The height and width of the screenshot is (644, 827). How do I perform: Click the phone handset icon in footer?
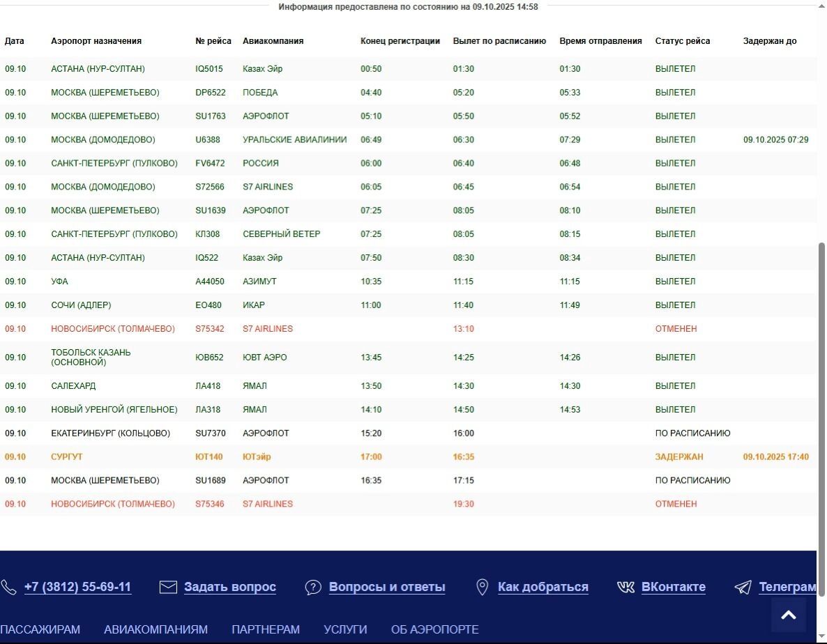coord(8,587)
